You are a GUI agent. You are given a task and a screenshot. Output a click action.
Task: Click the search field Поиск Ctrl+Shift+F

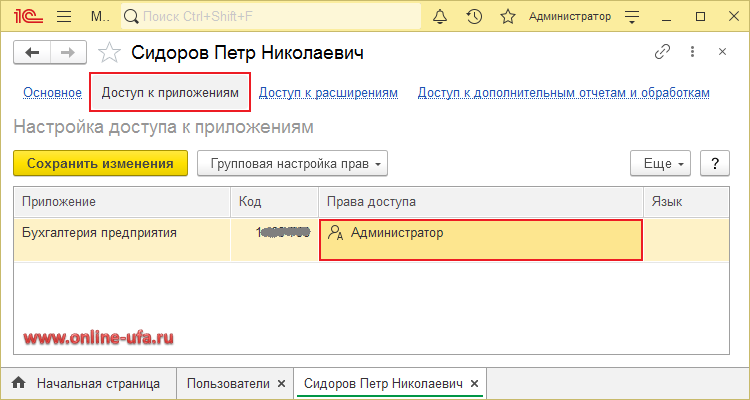[270, 17]
